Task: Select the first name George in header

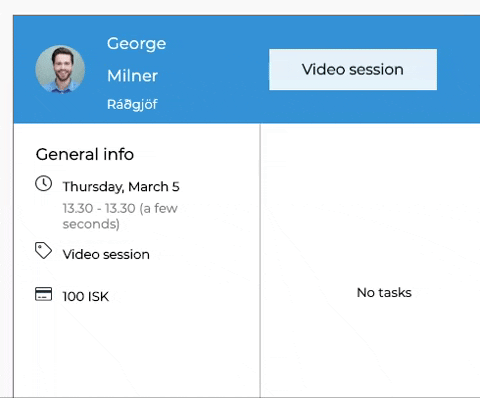Action: [x=136, y=44]
